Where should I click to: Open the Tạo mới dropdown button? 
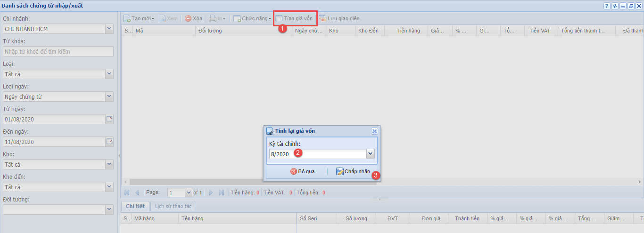pos(139,18)
